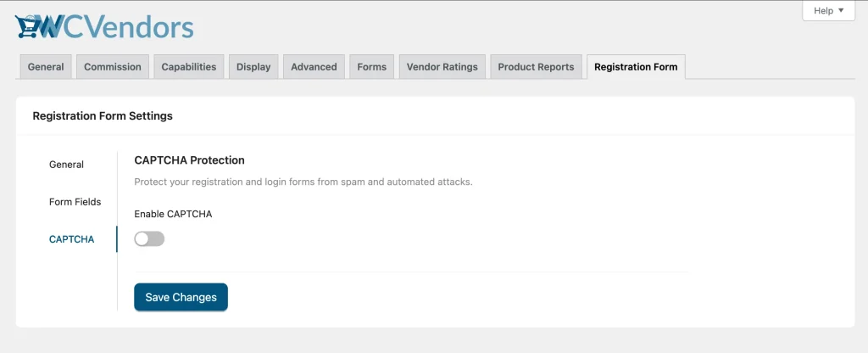Select CAPTCHA in the side navigation
Viewport: 868px width, 353px height.
[x=71, y=239]
